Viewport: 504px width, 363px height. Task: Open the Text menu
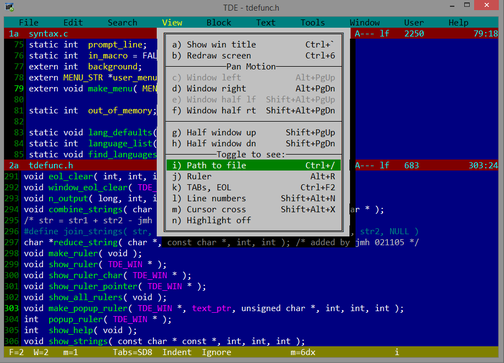point(266,23)
